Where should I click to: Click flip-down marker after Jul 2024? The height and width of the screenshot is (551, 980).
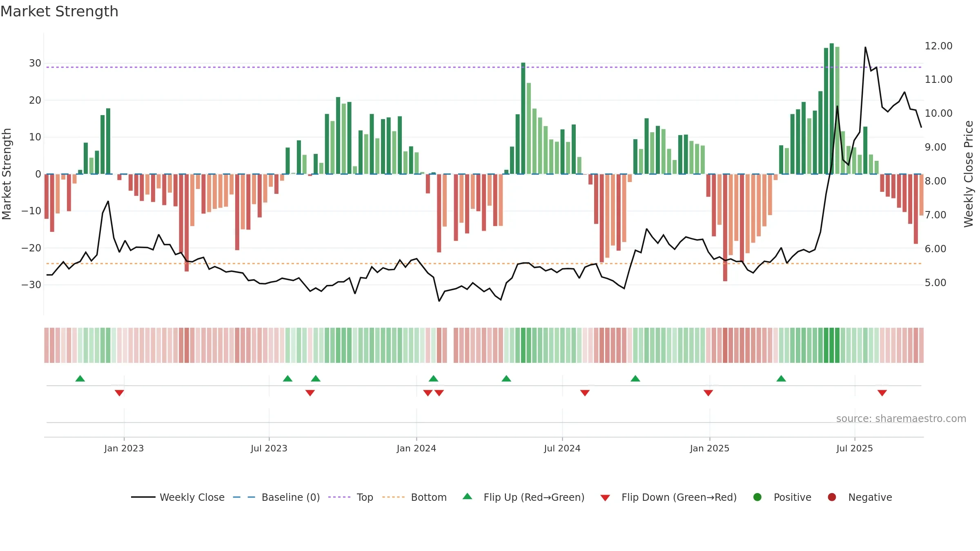coord(585,393)
